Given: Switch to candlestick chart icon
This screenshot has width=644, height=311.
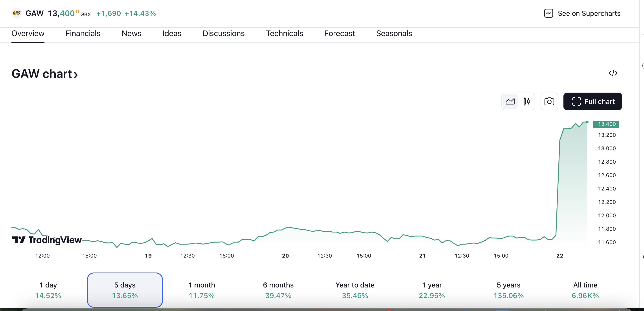Looking at the screenshot, I should click(526, 101).
